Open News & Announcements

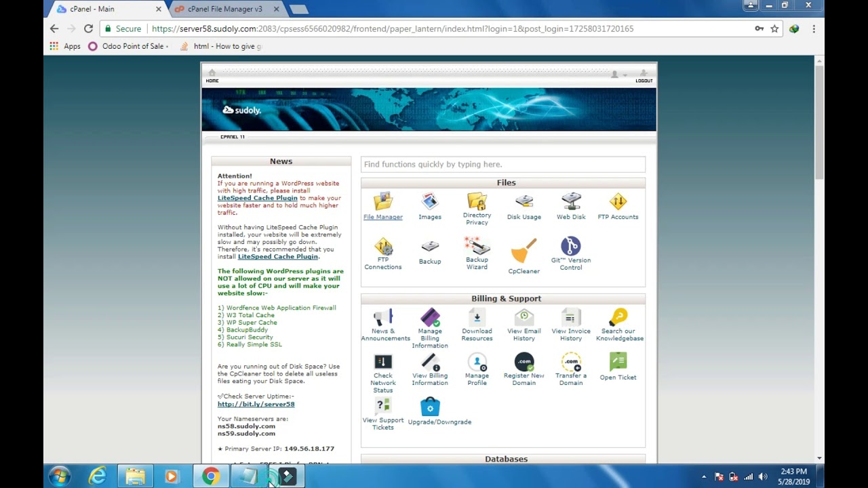pyautogui.click(x=383, y=317)
